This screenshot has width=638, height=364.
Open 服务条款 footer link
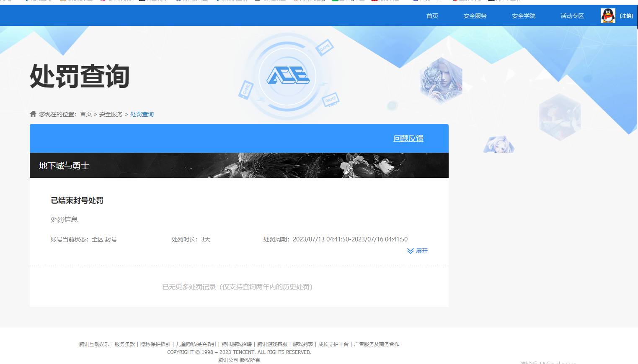point(125,344)
